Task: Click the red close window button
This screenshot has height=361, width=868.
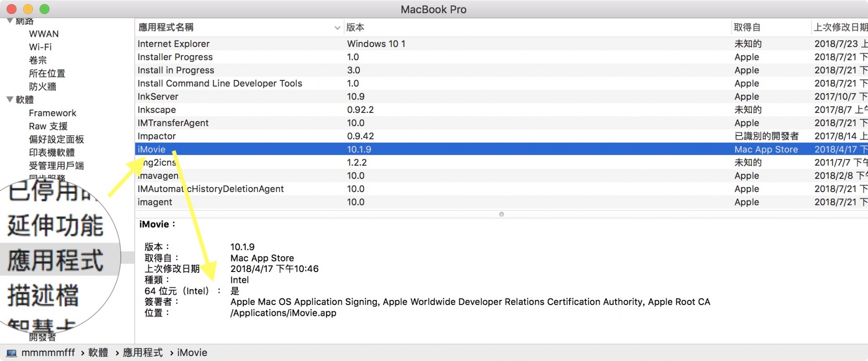Action: click(x=12, y=9)
